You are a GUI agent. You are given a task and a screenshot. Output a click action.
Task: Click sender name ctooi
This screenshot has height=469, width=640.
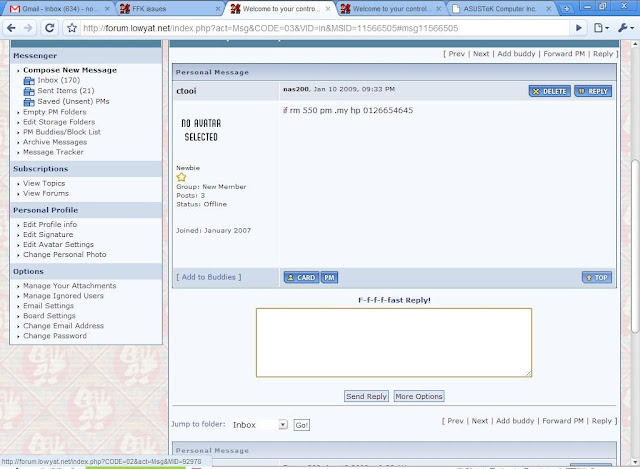click(186, 91)
